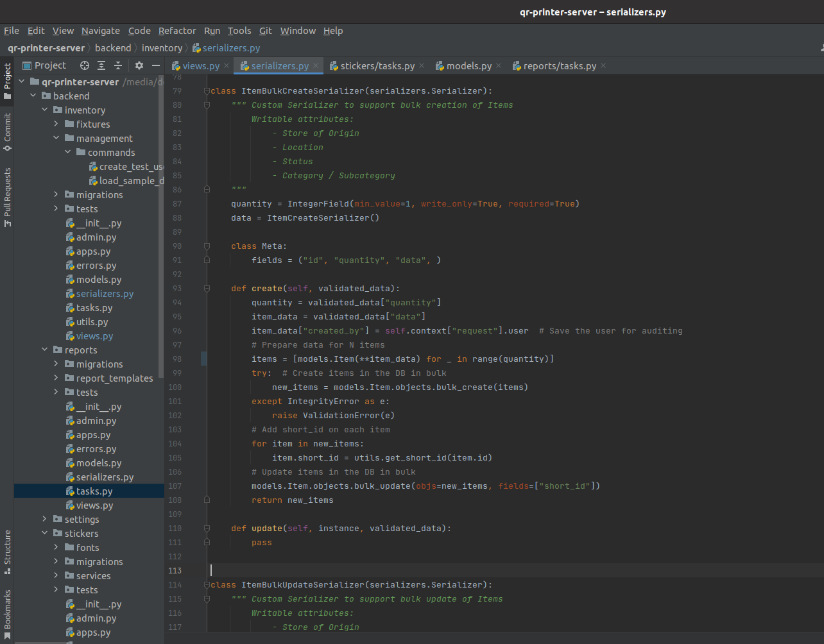Open utils.py in the inventory folder
This screenshot has width=824, height=644.
pyautogui.click(x=92, y=322)
